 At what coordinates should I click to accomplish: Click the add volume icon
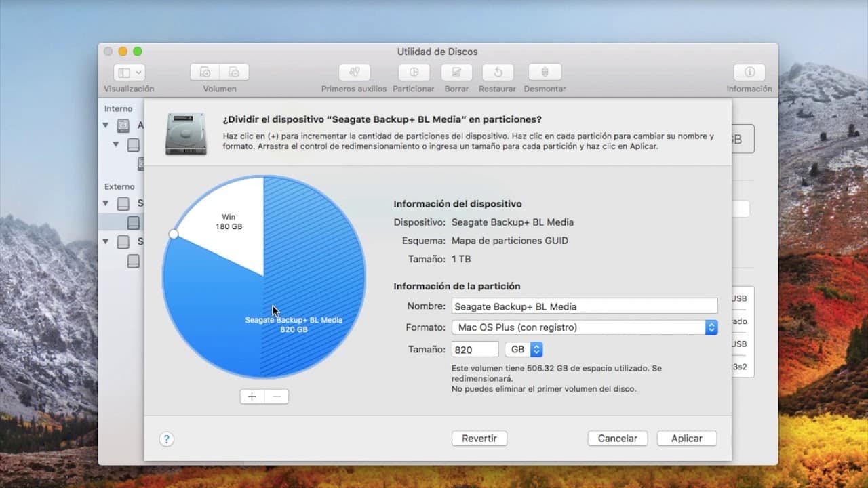click(x=205, y=72)
